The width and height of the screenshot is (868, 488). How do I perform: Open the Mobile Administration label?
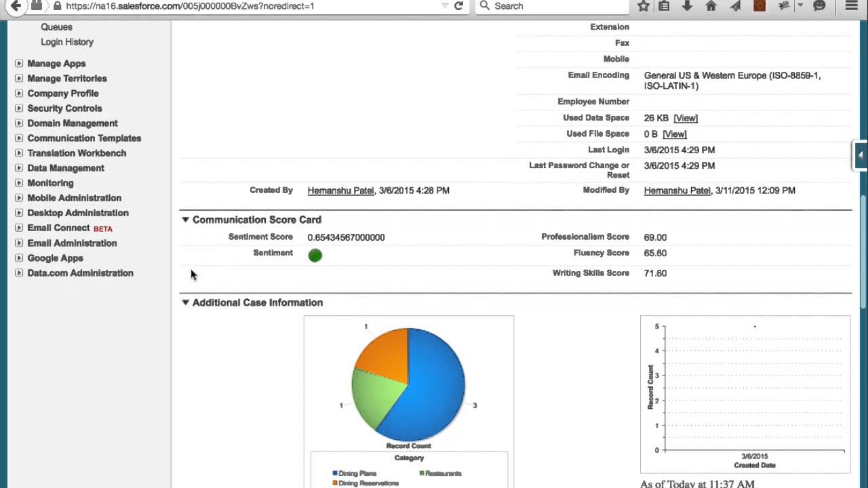point(75,198)
